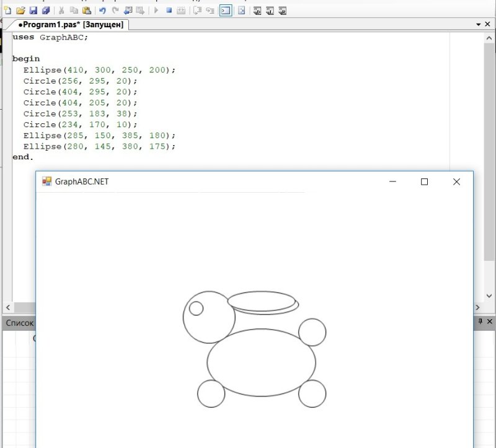This screenshot has width=496, height=448.
Task: Undo the last edit with the Undo arrow
Action: tap(102, 11)
